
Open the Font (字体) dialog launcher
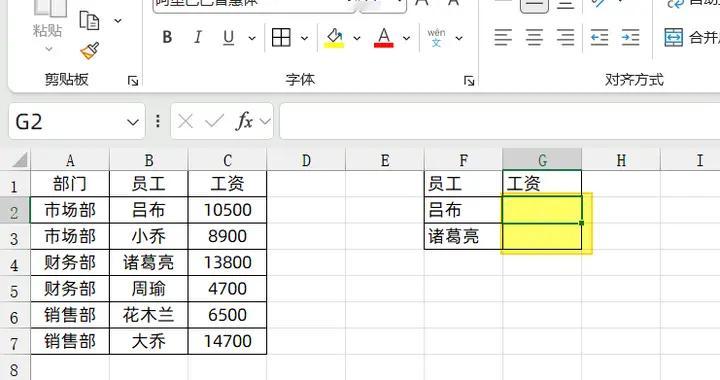(469, 81)
